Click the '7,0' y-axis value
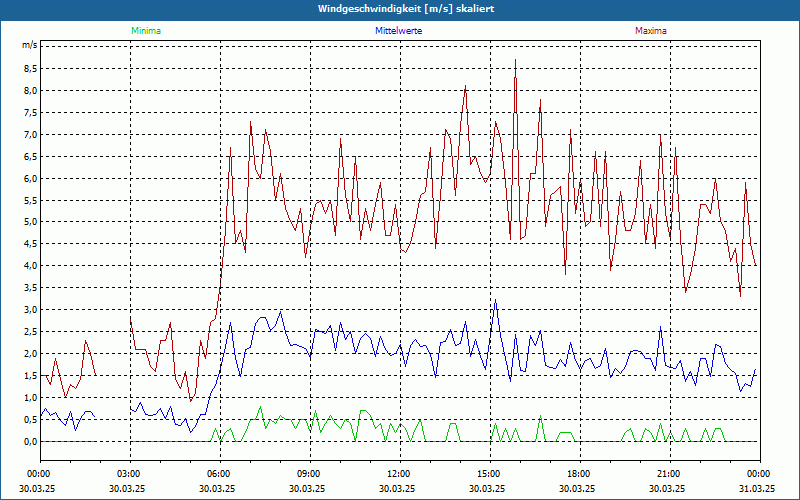The width and height of the screenshot is (800, 500). click(31, 135)
